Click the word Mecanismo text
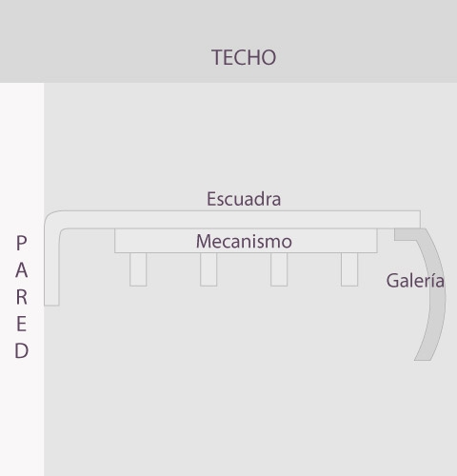 [x=244, y=241]
